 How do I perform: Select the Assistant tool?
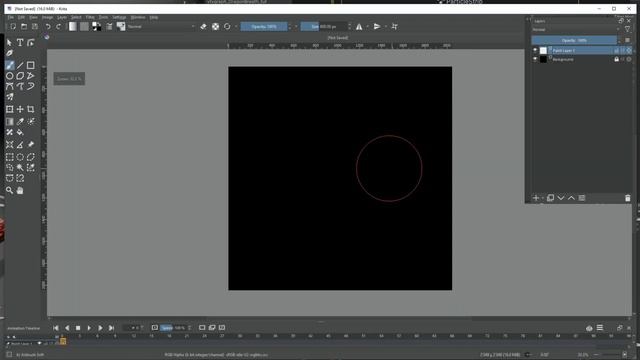(9, 144)
